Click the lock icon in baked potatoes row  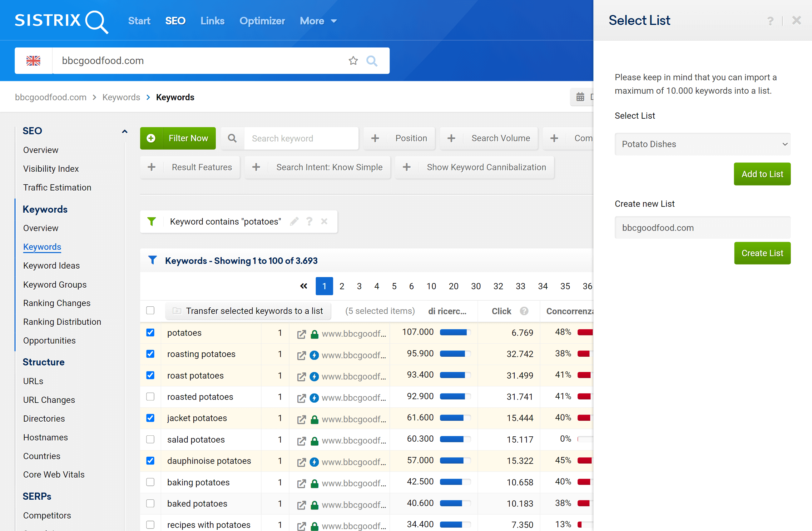314,505
